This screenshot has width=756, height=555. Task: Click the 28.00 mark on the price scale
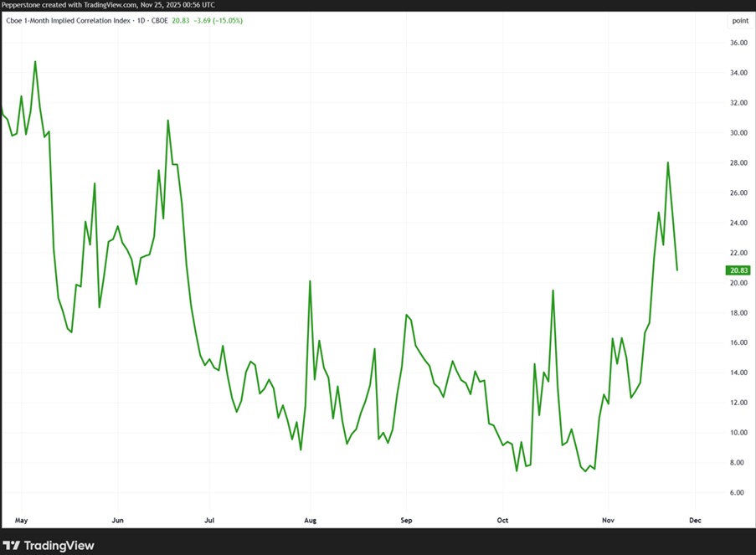tap(737, 162)
